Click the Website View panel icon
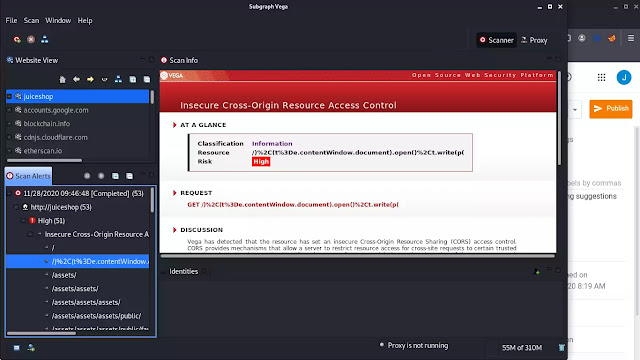This screenshot has height=360, width=640. click(x=10, y=60)
